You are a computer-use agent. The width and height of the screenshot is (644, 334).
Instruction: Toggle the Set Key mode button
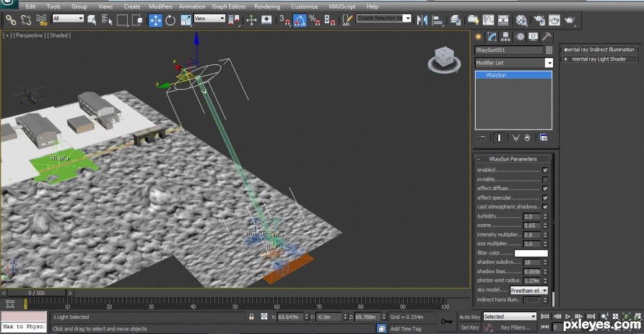[469, 327]
